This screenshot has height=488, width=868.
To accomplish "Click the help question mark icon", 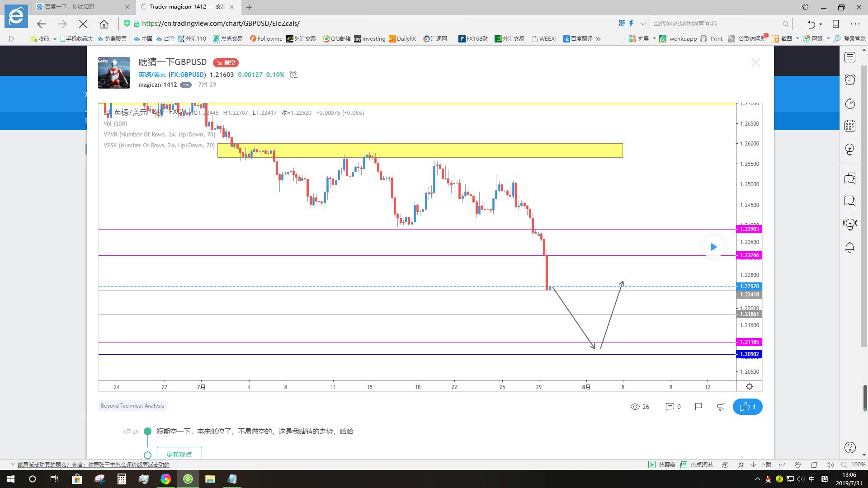I will tap(850, 447).
